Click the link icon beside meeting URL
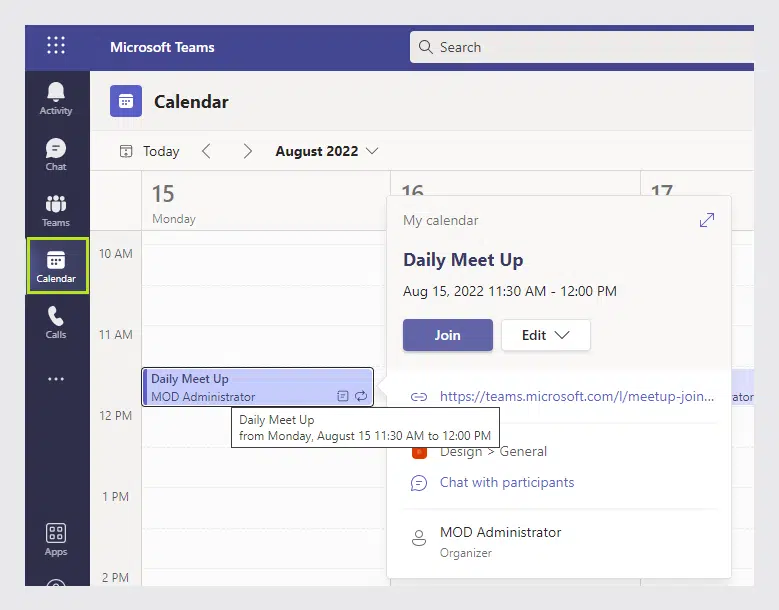The height and width of the screenshot is (610, 779). tap(419, 397)
